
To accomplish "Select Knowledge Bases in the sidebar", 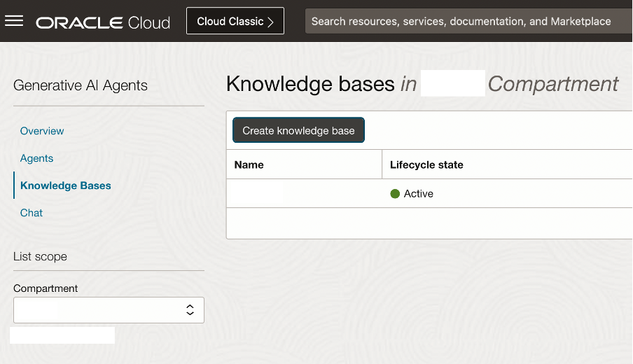I will tap(66, 185).
